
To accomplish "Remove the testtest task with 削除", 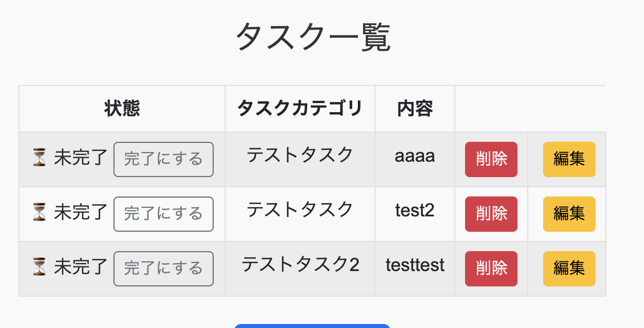I will click(x=491, y=268).
